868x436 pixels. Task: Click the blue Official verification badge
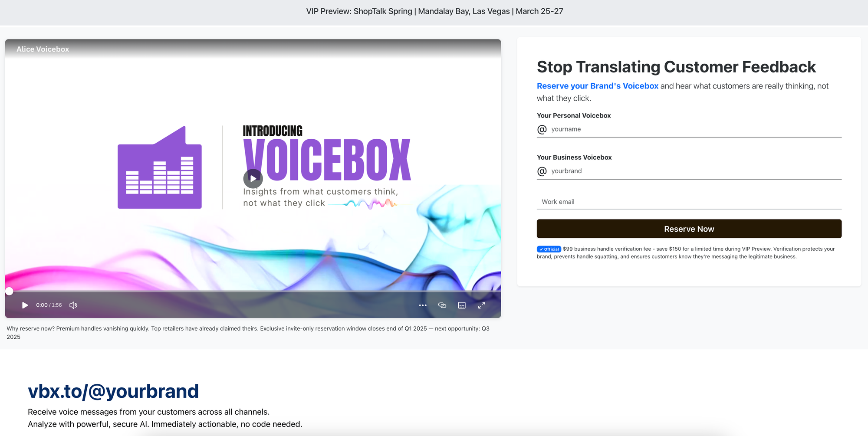click(x=549, y=249)
